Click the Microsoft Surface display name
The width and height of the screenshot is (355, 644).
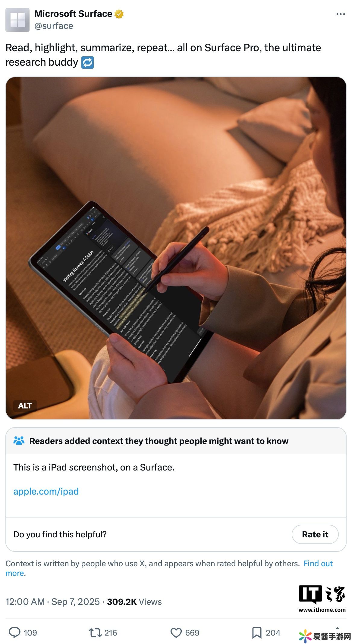[73, 14]
